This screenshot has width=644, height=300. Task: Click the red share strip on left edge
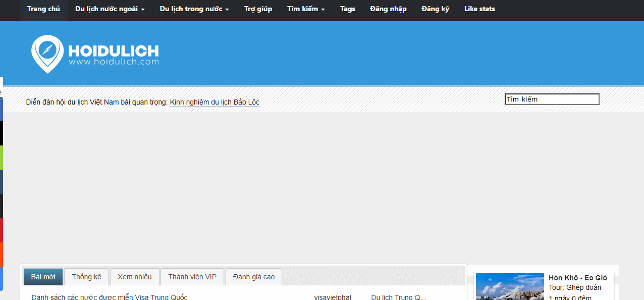[x=2, y=230]
